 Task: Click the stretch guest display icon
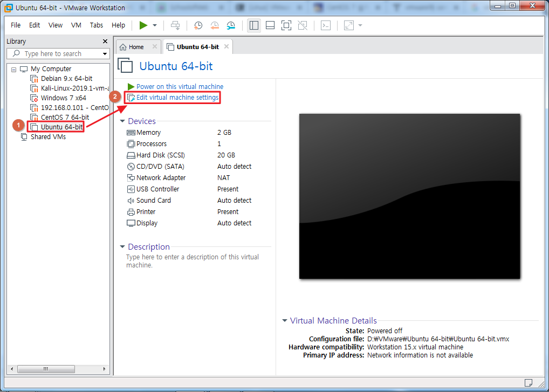349,25
